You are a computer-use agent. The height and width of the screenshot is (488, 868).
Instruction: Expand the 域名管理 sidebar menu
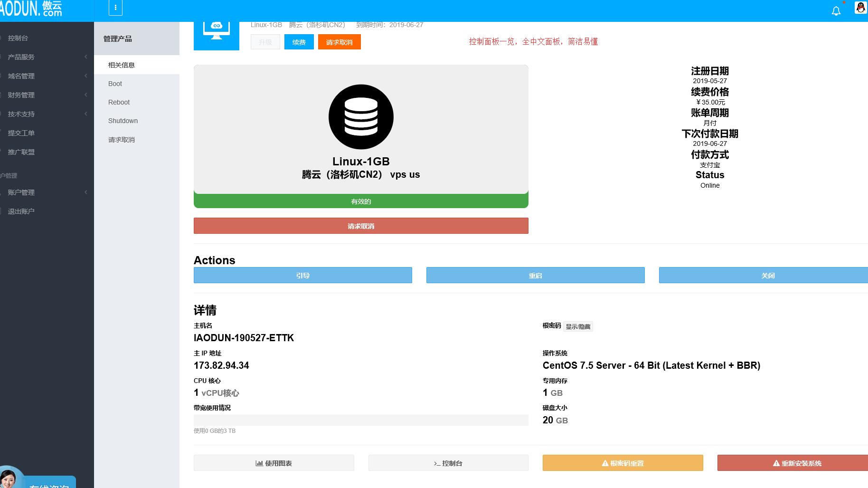(21, 76)
